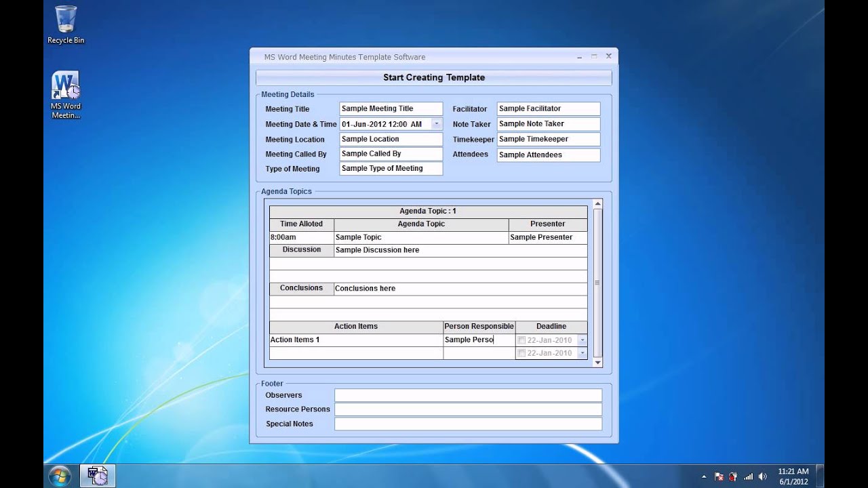This screenshot has height=488, width=868.
Task: Click the Show Desktop strip
Action: click(x=820, y=476)
